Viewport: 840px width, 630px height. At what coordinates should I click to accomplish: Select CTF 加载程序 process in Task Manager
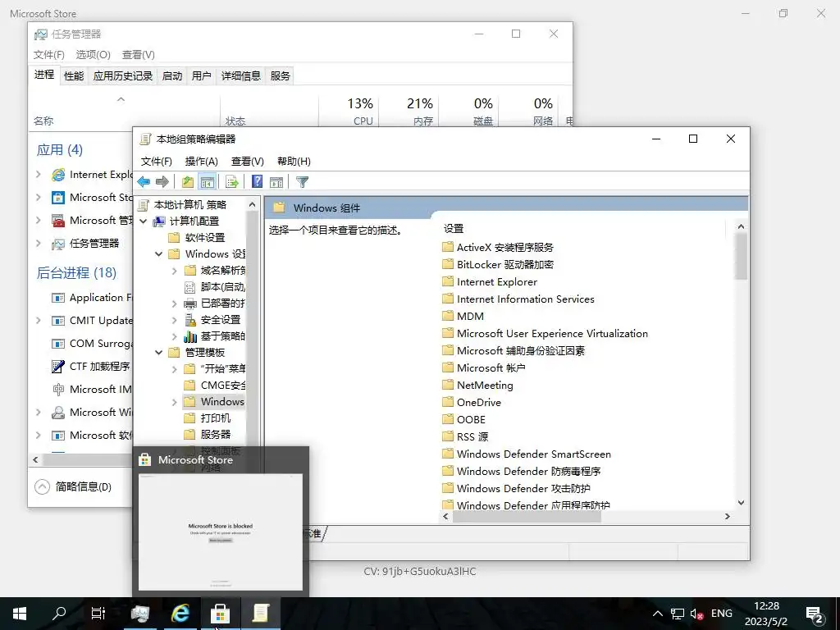(x=91, y=367)
